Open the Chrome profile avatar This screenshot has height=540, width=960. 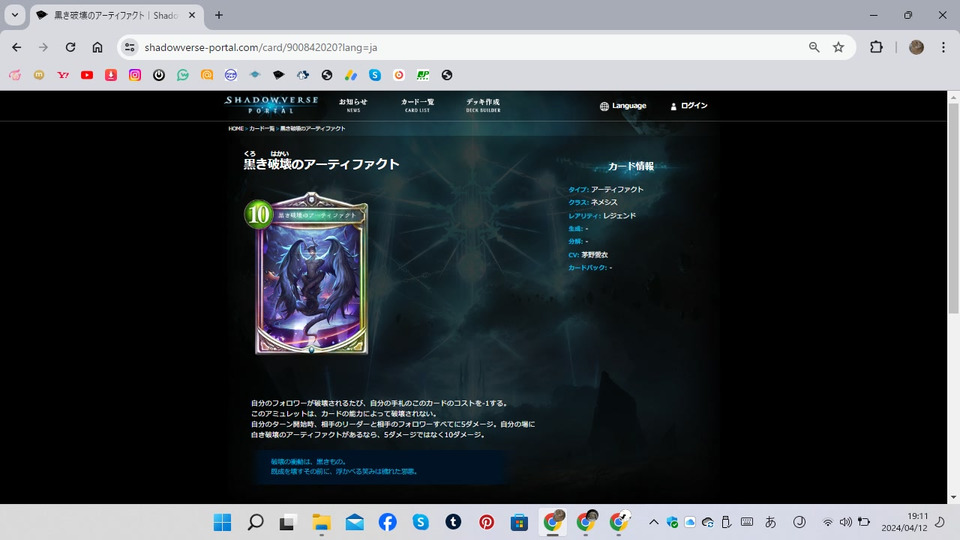tap(917, 47)
